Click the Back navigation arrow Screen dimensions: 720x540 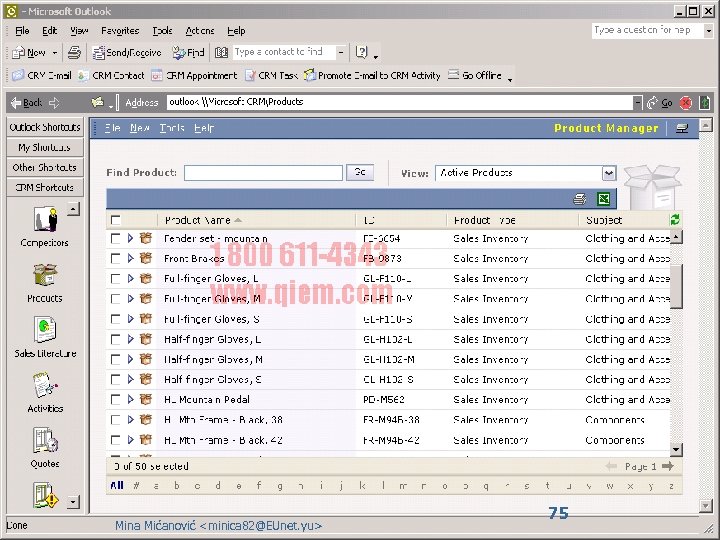pos(27,102)
